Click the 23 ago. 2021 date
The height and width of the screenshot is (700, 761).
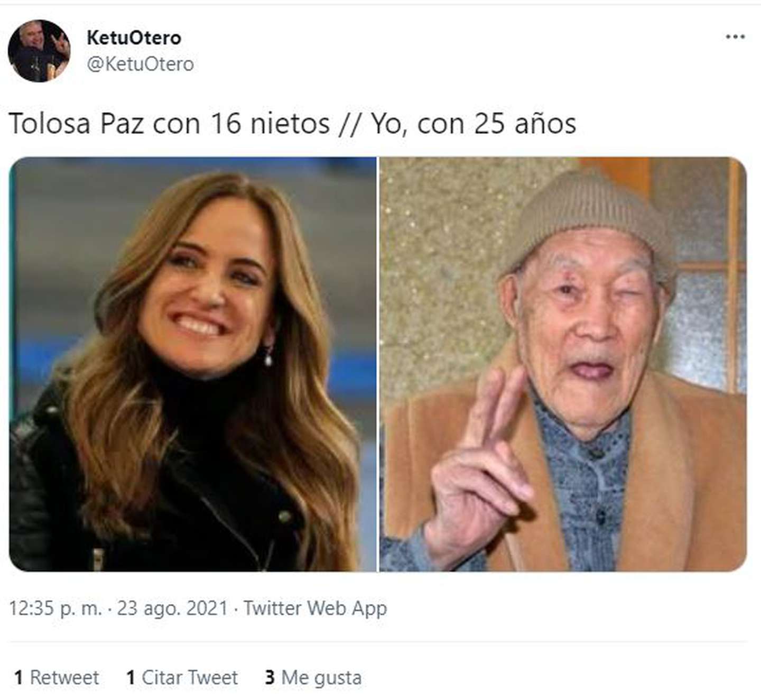point(172,608)
